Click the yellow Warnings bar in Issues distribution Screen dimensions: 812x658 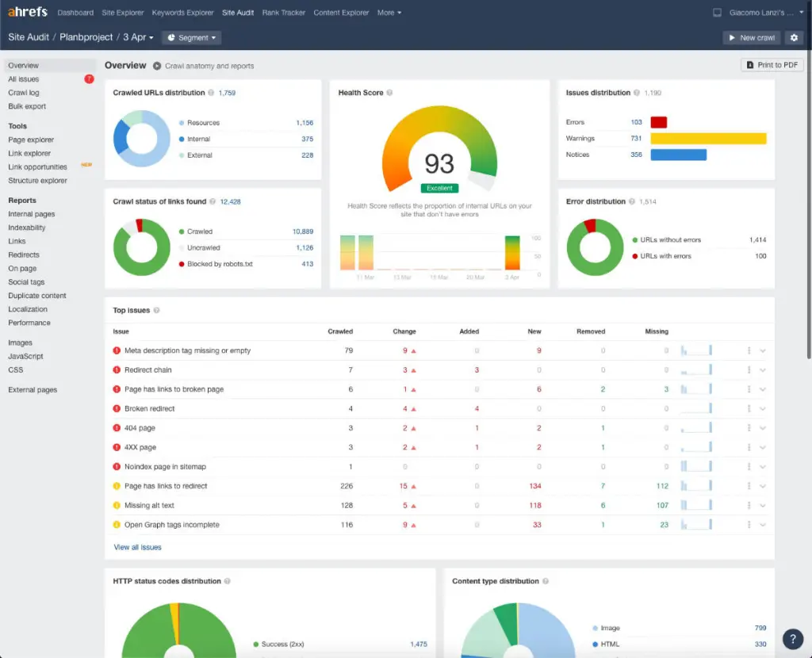pos(708,138)
